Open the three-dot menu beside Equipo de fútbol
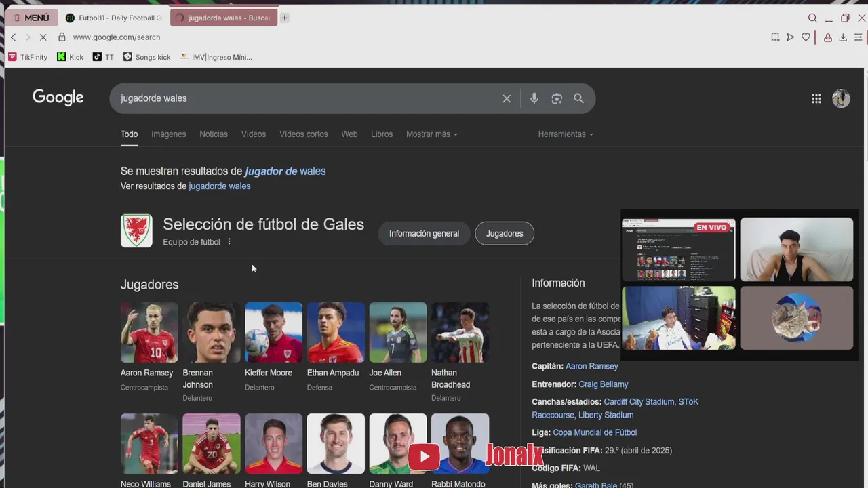The width and height of the screenshot is (868, 488). (229, 242)
